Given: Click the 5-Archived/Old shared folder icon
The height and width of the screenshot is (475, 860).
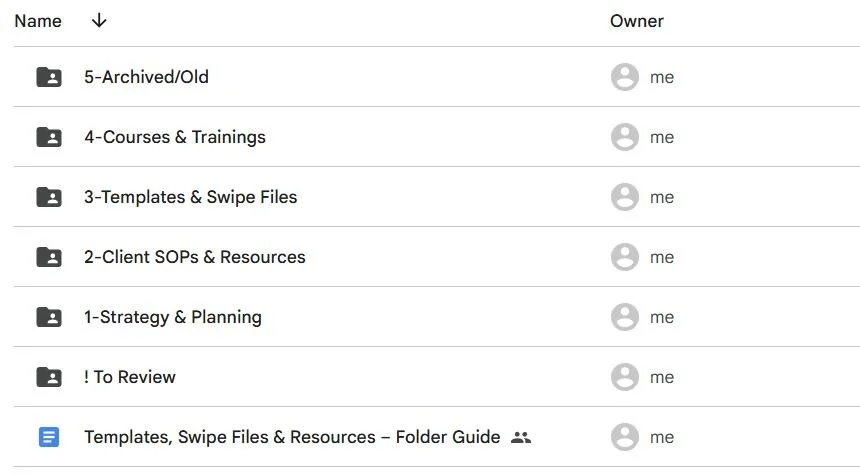Looking at the screenshot, I should (x=48, y=77).
